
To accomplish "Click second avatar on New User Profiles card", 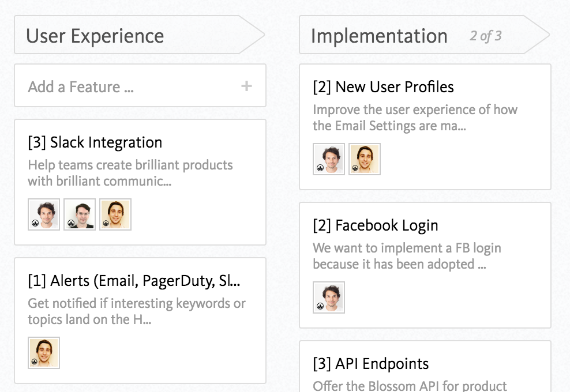I will 365,159.
